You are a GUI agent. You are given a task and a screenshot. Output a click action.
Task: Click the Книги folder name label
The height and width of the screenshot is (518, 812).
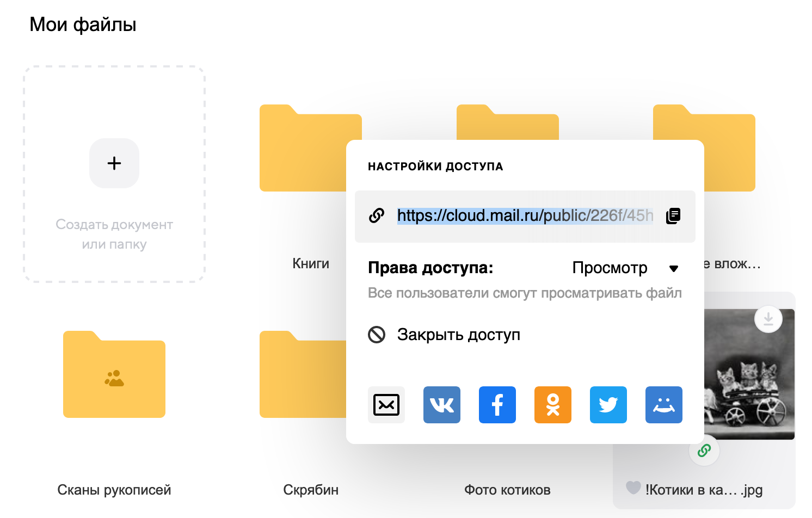point(311,263)
